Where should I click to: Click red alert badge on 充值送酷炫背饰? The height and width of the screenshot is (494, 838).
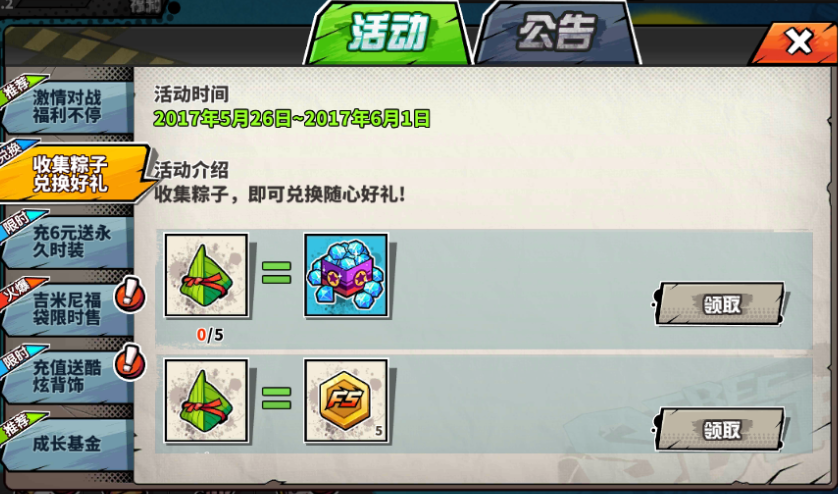pos(130,362)
